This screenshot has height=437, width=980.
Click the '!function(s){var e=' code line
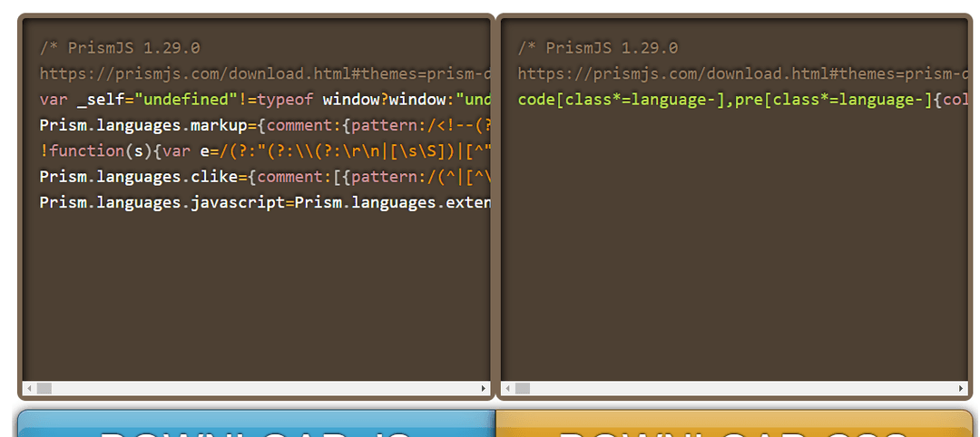(x=265, y=151)
